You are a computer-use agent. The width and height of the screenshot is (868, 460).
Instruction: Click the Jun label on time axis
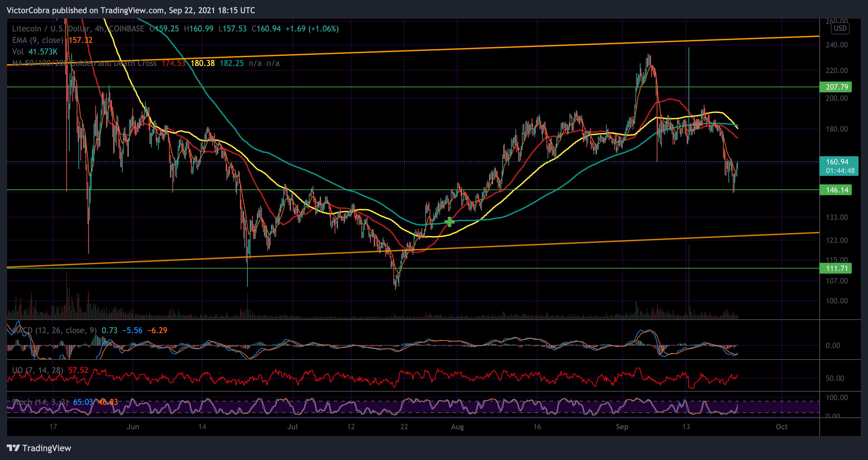pos(133,427)
